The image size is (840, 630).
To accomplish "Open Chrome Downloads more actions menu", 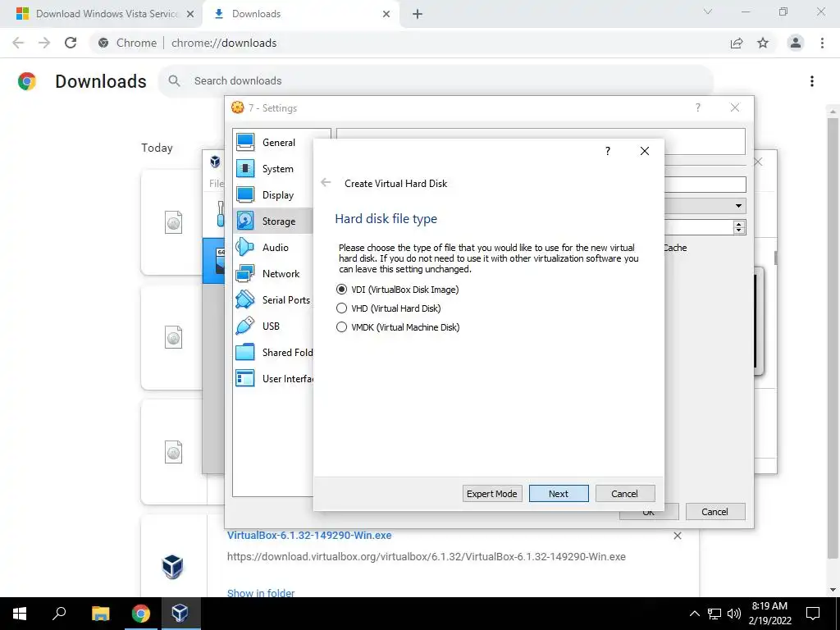I will click(x=812, y=81).
